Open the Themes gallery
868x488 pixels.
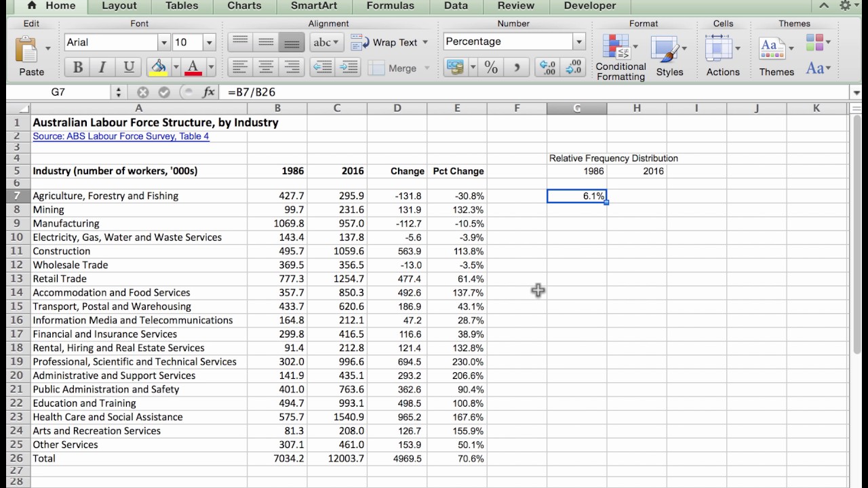[776, 56]
